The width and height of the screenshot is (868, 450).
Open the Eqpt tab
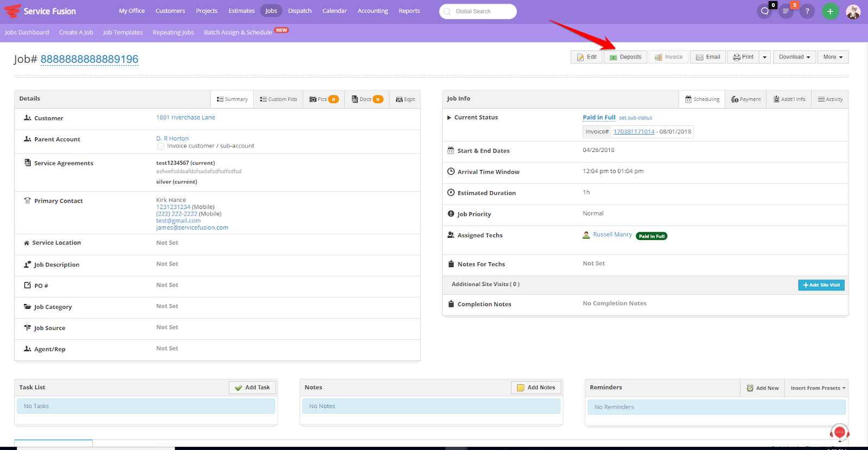[x=405, y=99]
